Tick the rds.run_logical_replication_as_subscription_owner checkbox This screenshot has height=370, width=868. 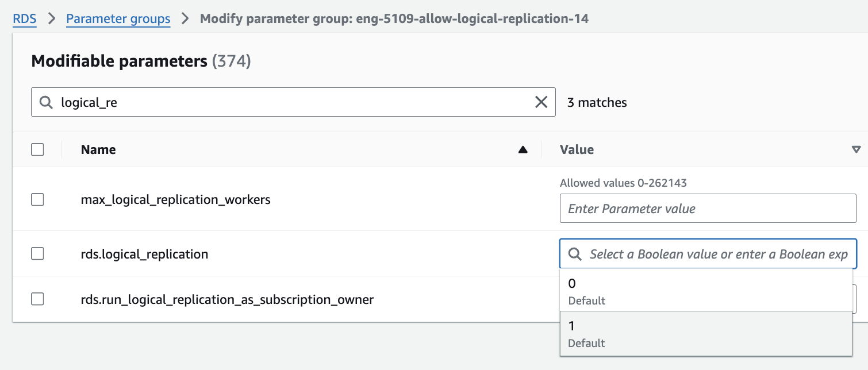click(x=37, y=299)
